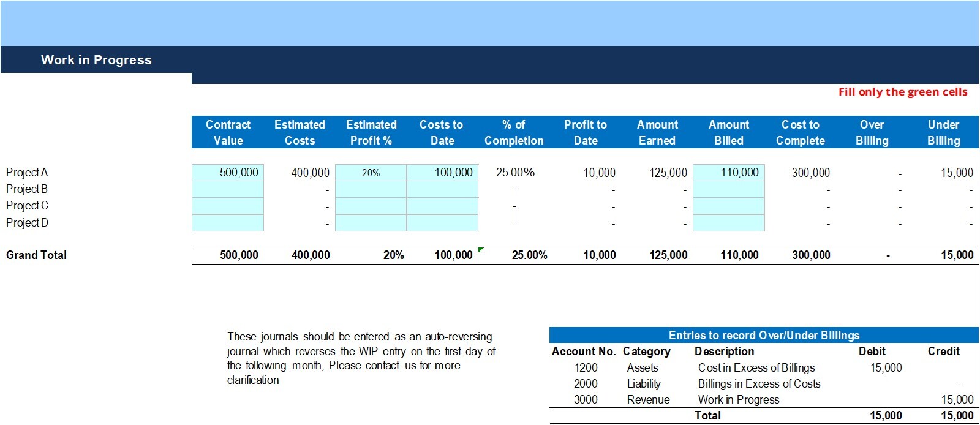Click Project C Amount Billed cell
980x425 pixels.
coord(729,206)
